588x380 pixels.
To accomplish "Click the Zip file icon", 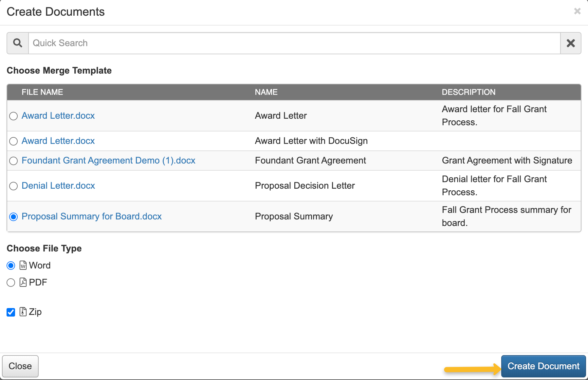I will point(23,312).
